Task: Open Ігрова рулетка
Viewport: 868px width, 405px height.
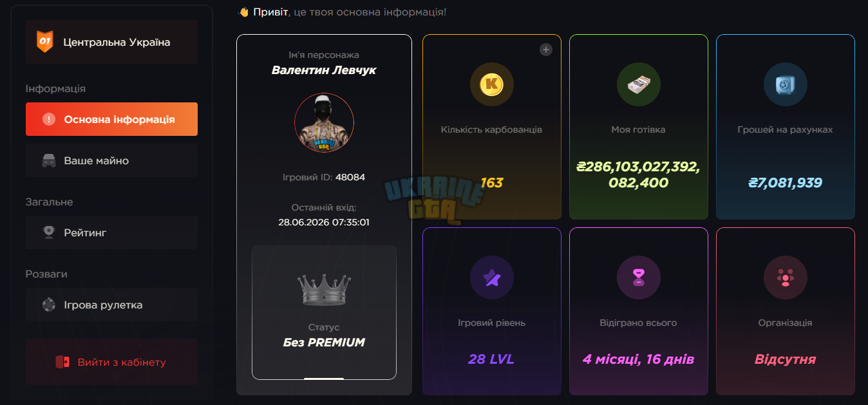Action: tap(111, 305)
